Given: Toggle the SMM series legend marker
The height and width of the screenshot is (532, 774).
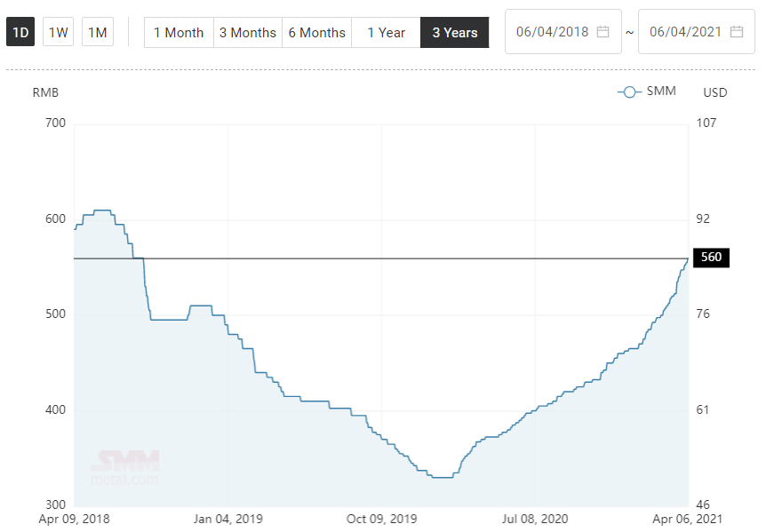Looking at the screenshot, I should point(629,91).
